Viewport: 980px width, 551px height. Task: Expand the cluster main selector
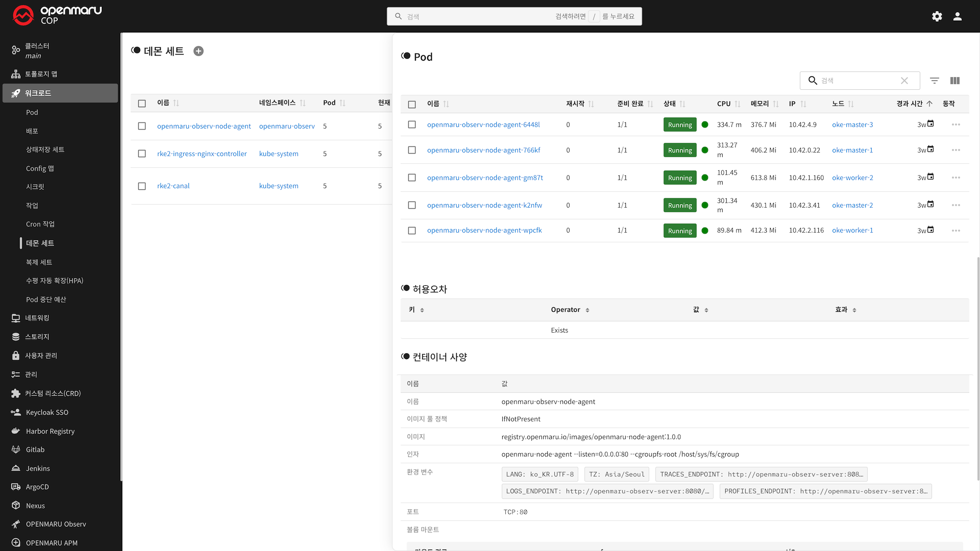tap(37, 51)
